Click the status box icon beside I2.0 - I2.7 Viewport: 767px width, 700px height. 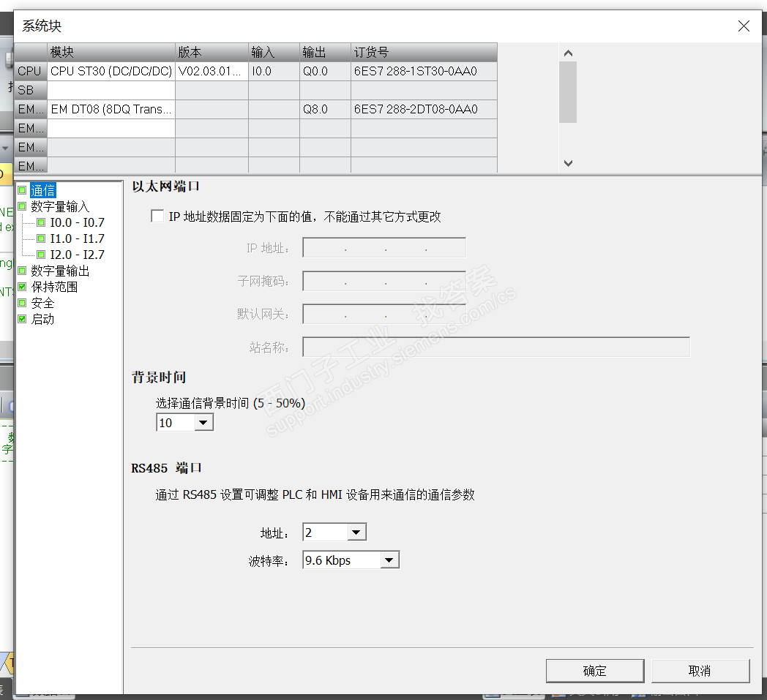click(41, 255)
